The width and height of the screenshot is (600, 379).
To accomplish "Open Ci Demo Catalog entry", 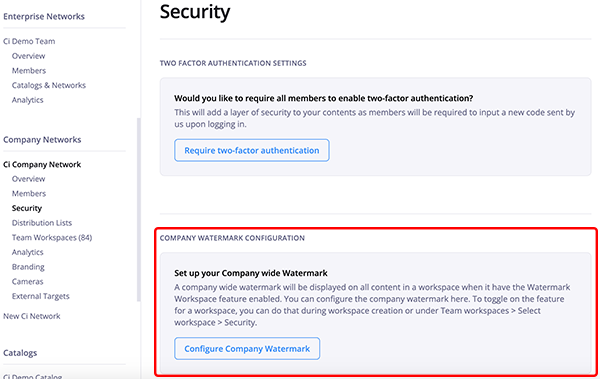I will click(33, 376).
